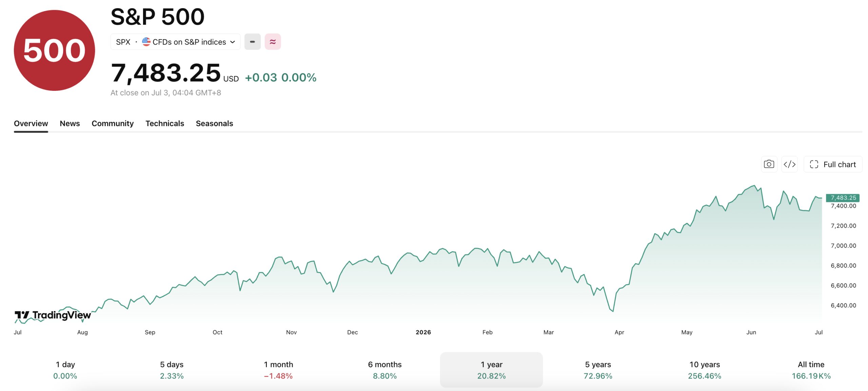The height and width of the screenshot is (391, 868).
Task: Click the large 7,483.25 price figure
Action: point(166,73)
